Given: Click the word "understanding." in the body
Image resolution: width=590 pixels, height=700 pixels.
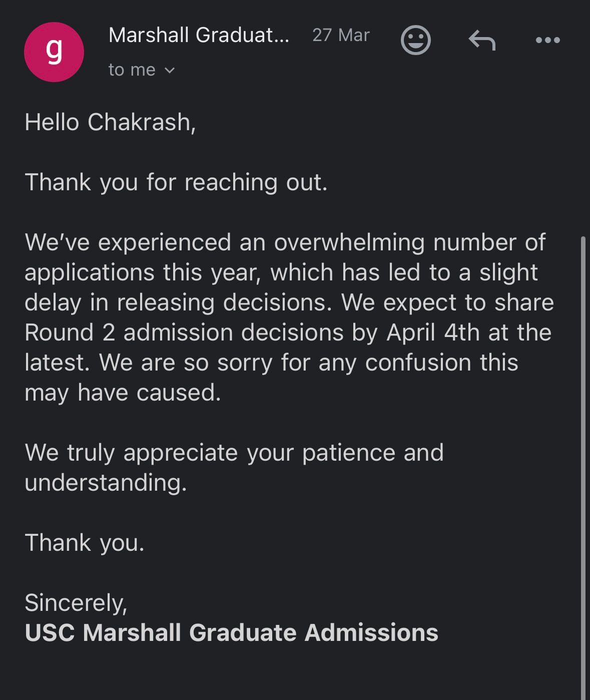Looking at the screenshot, I should click(x=106, y=483).
